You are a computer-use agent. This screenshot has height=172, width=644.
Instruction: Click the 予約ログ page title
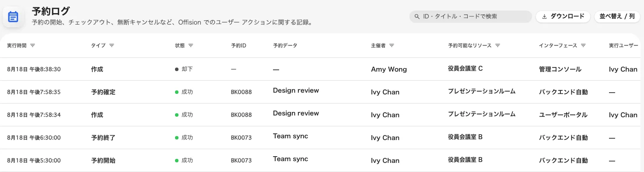tap(51, 11)
